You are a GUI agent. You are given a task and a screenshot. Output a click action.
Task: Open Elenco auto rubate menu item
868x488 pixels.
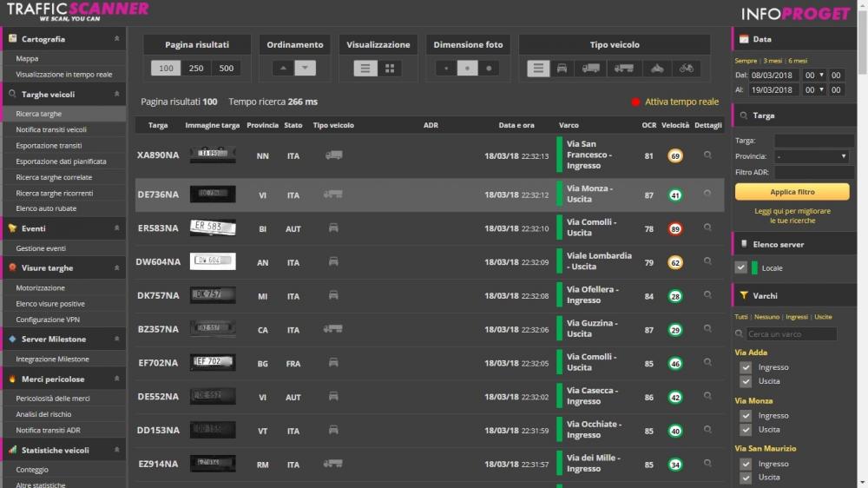tap(47, 208)
